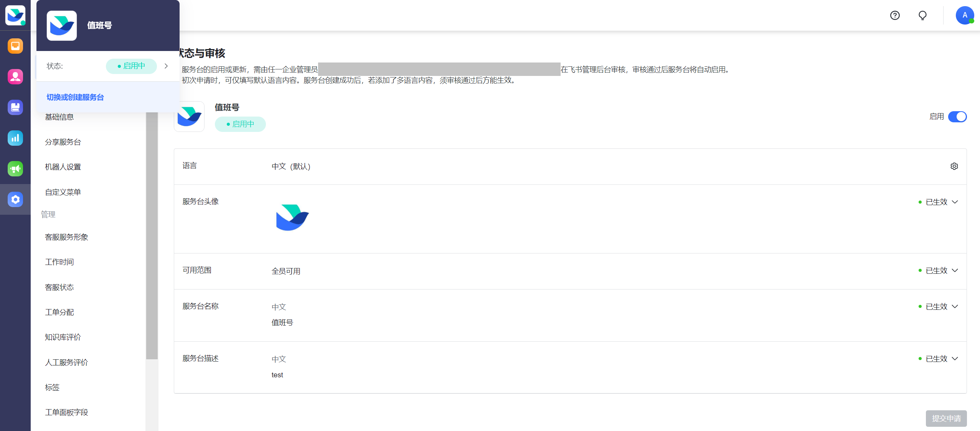Image resolution: width=980 pixels, height=431 pixels.
Task: Click the lightbulb tips icon
Action: (x=922, y=15)
